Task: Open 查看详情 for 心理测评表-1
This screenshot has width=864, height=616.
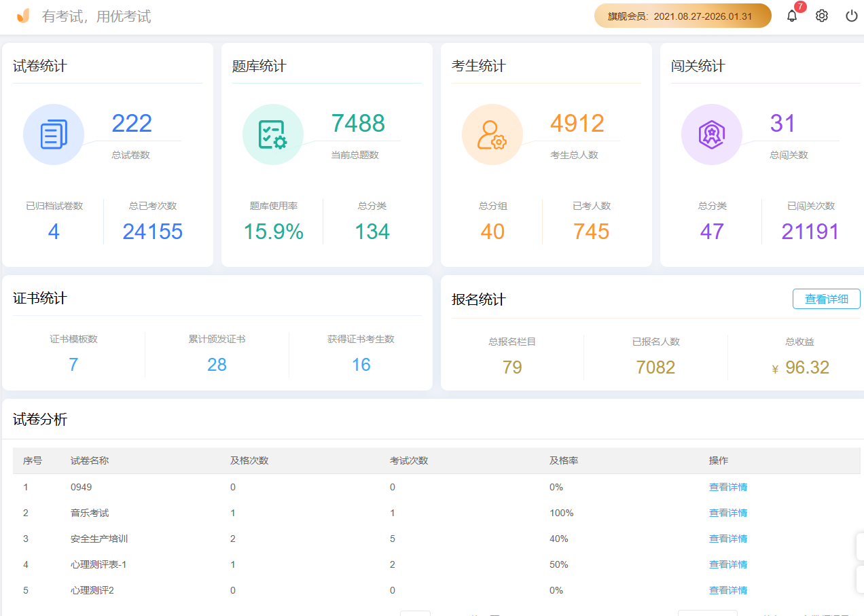Action: tap(727, 564)
